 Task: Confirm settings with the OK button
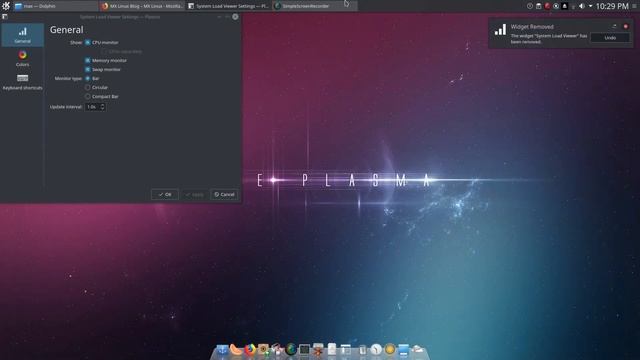(x=165, y=194)
